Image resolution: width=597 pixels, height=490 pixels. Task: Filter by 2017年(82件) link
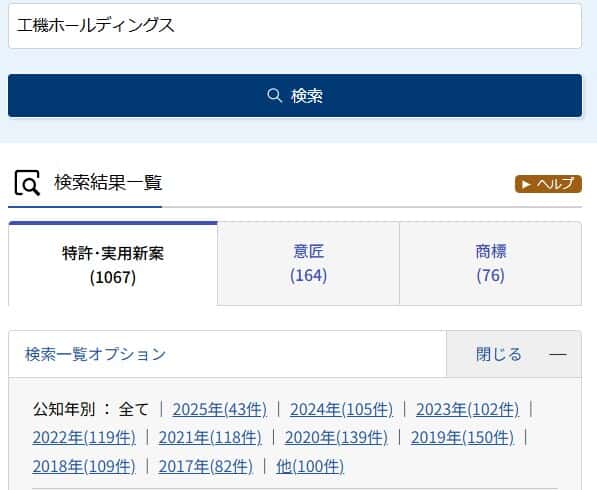click(206, 466)
